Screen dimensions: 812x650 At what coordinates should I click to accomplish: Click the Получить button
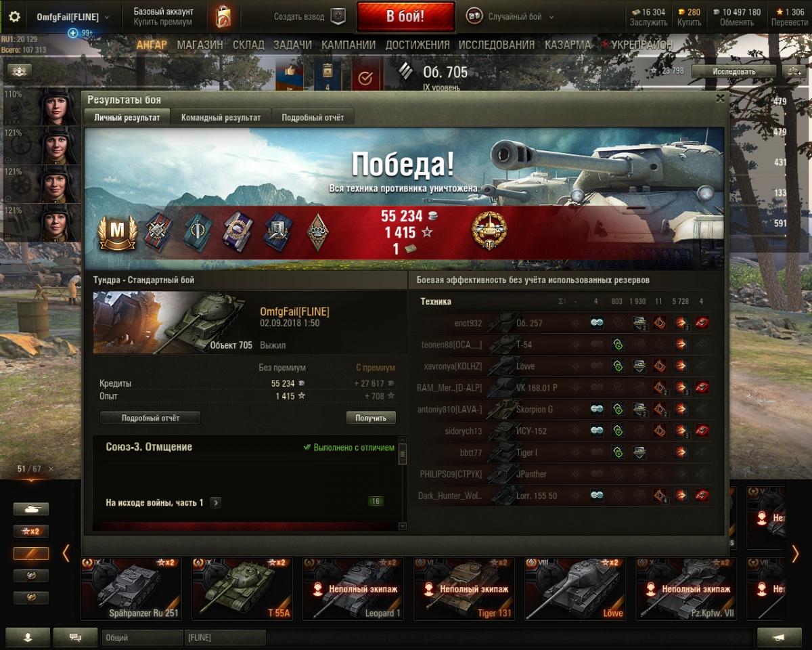coord(371,418)
